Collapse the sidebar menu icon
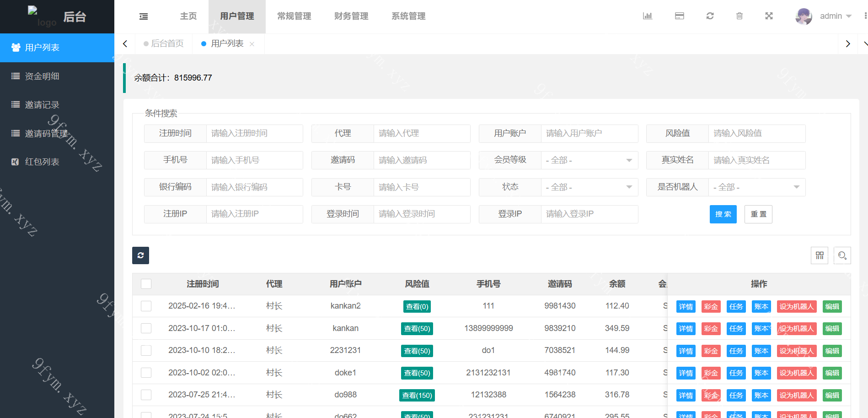Viewport: 868px width, 418px height. [144, 16]
